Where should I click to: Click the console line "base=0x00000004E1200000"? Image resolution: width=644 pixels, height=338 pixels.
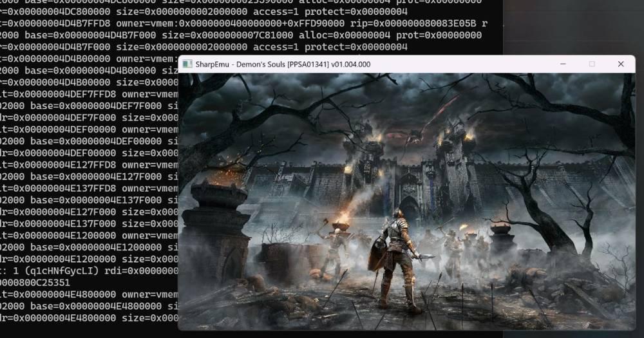(x=89, y=247)
